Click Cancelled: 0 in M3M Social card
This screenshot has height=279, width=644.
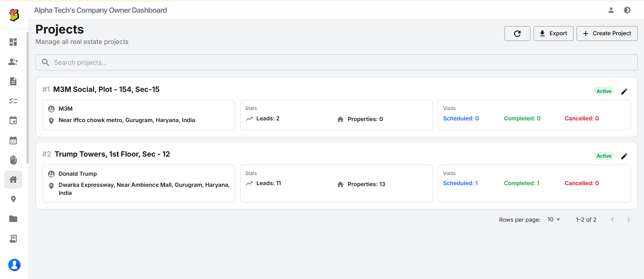click(x=582, y=119)
